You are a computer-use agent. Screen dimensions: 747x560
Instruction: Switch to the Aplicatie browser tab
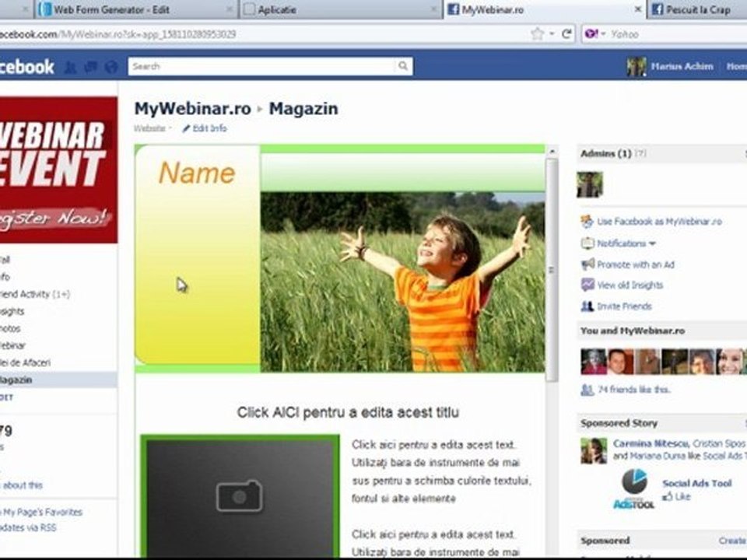tap(340, 9)
